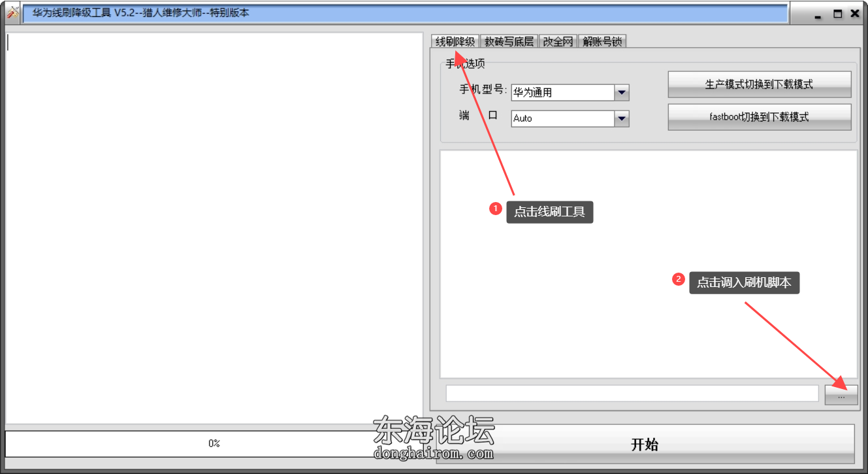Maximize the window
This screenshot has height=474, width=868.
tap(838, 13)
